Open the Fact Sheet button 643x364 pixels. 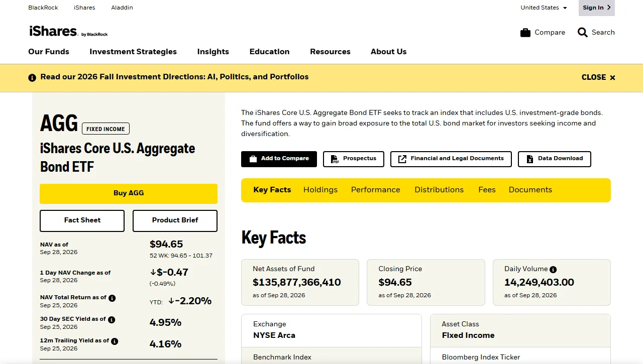coord(82,220)
